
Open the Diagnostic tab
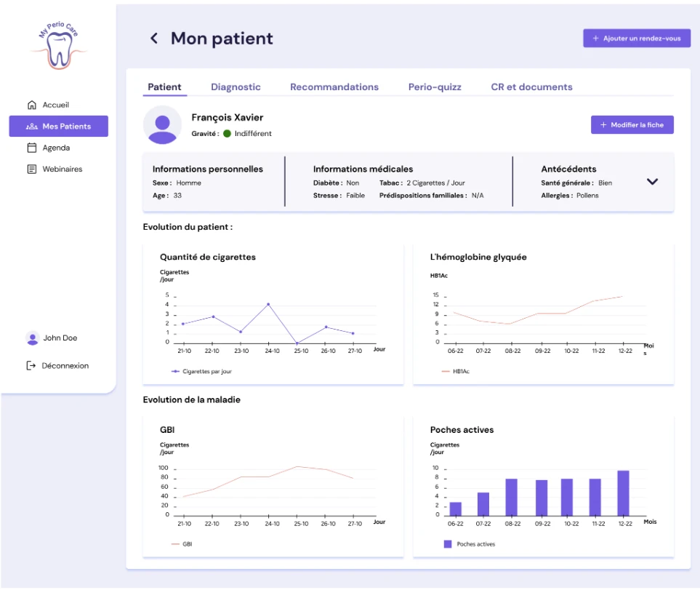point(236,87)
